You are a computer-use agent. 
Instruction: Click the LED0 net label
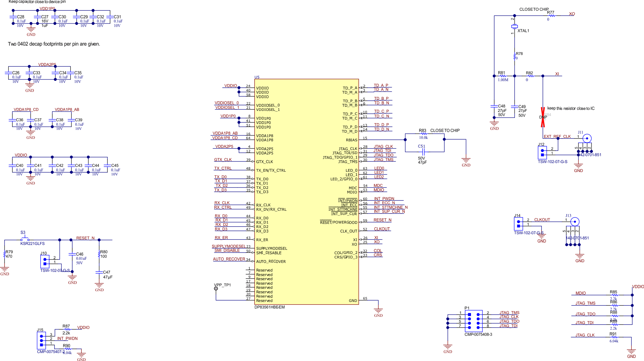tap(379, 168)
